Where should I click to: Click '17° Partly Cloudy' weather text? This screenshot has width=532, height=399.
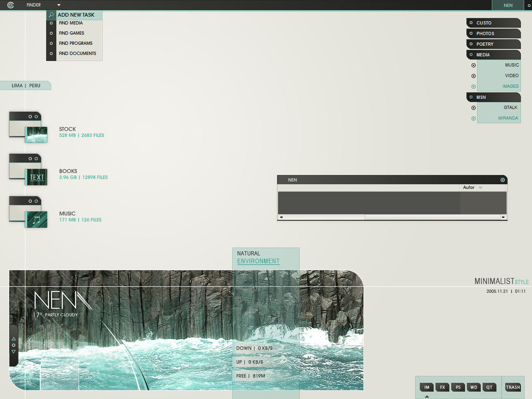[x=55, y=315]
